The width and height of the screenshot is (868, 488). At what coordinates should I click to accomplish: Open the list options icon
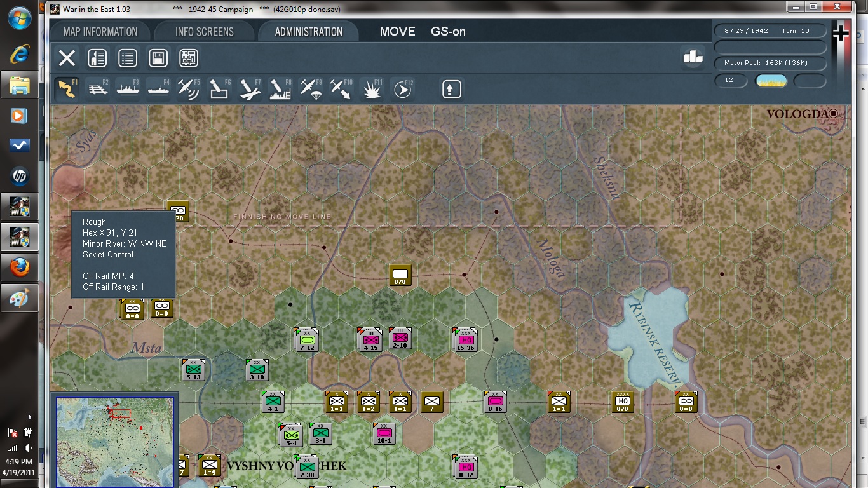click(128, 58)
